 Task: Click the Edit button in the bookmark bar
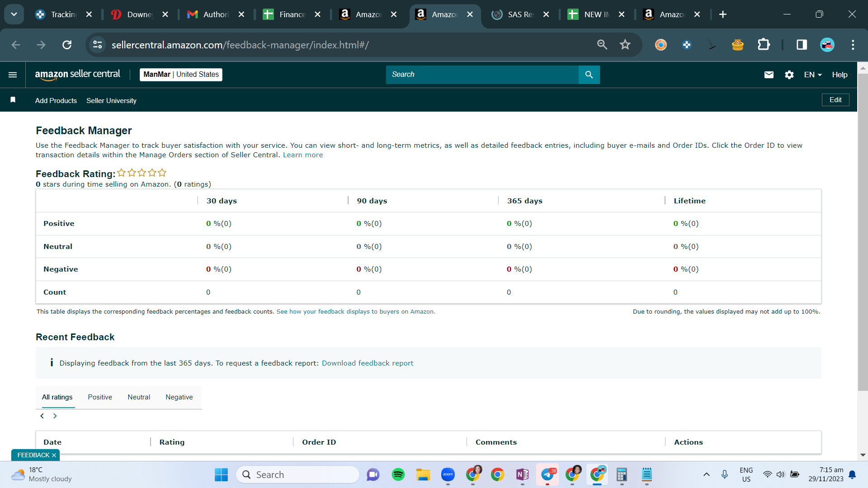[835, 100]
